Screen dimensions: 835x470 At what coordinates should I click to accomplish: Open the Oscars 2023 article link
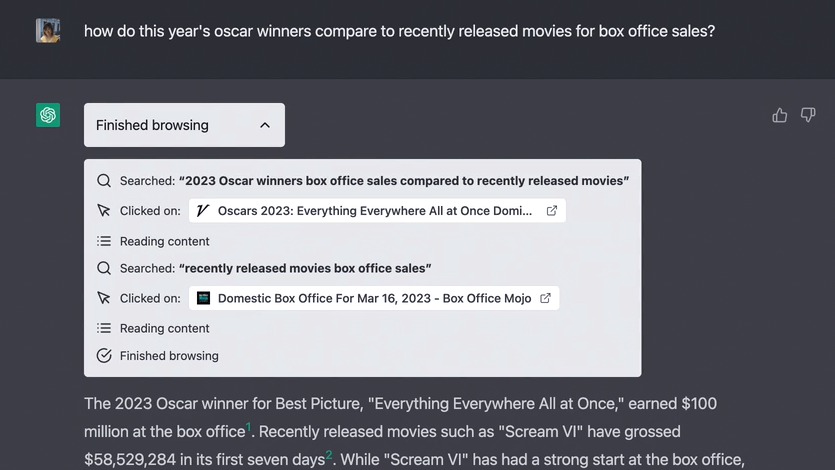click(374, 211)
